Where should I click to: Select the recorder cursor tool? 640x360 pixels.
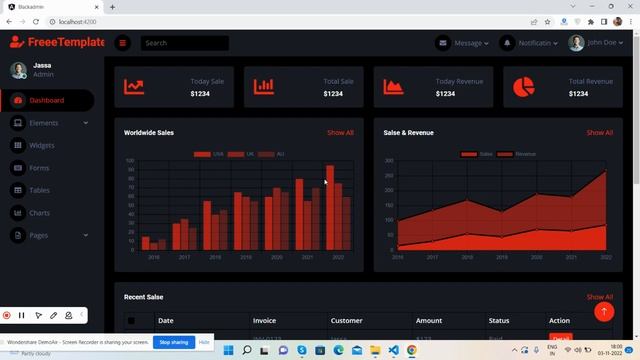pyautogui.click(x=38, y=315)
